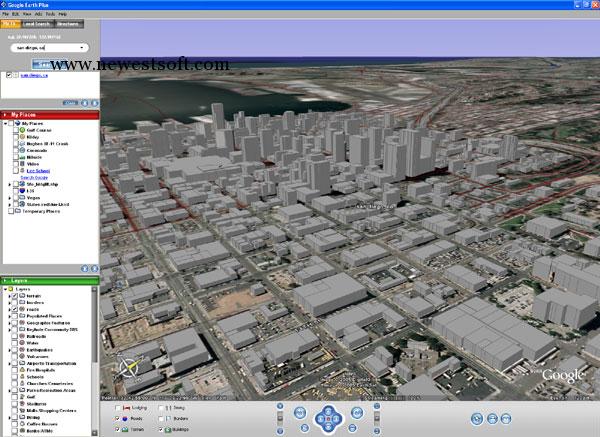Viewport: 600px width, 437px height.
Task: Click the down arrow below the search results
Action: point(95,103)
